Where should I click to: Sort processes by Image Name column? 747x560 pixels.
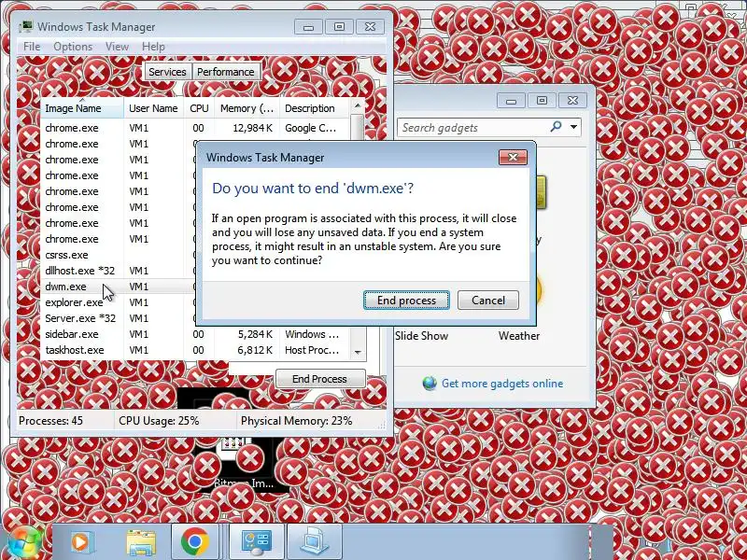tap(81, 108)
